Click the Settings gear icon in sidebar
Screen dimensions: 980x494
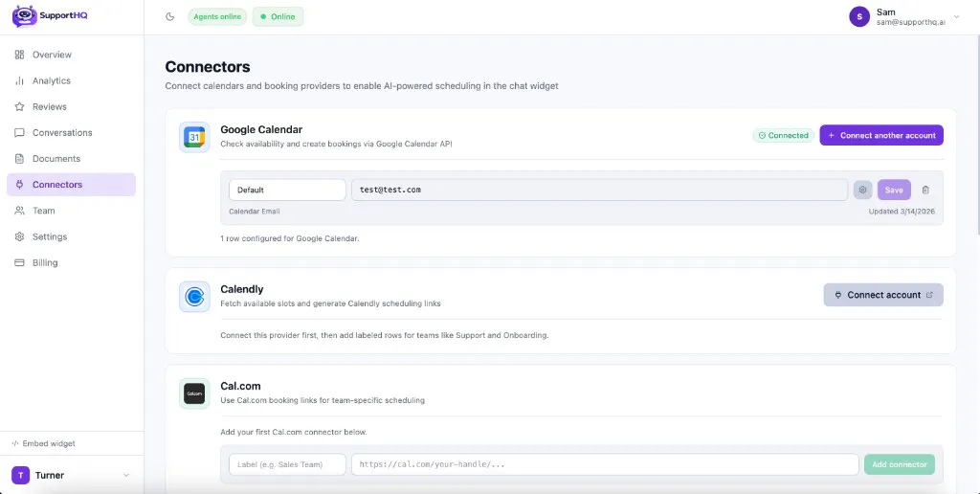(19, 236)
